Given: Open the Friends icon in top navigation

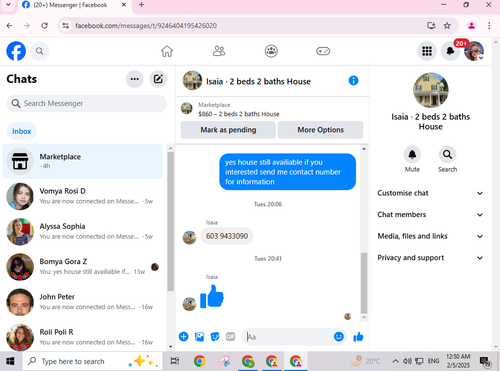Looking at the screenshot, I should click(x=219, y=51).
